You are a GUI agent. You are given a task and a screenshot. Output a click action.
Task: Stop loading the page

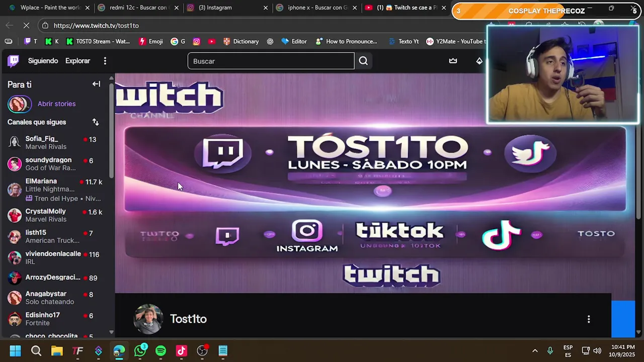27,25
